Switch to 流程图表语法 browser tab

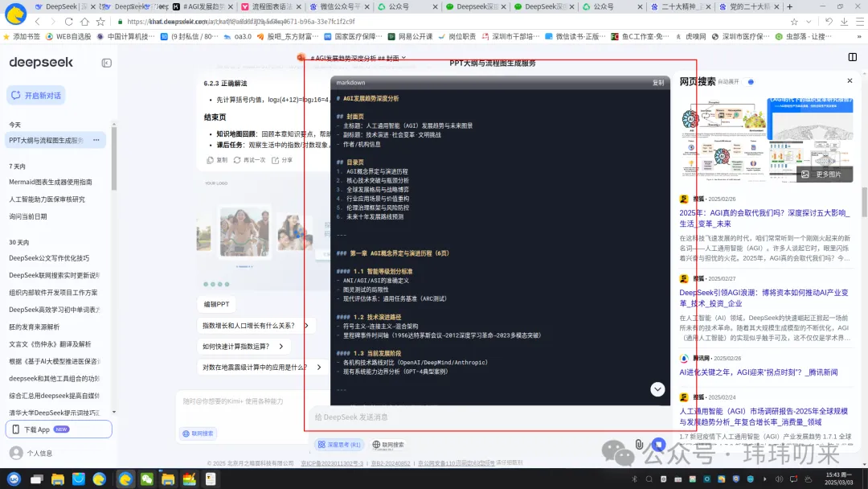tap(272, 6)
